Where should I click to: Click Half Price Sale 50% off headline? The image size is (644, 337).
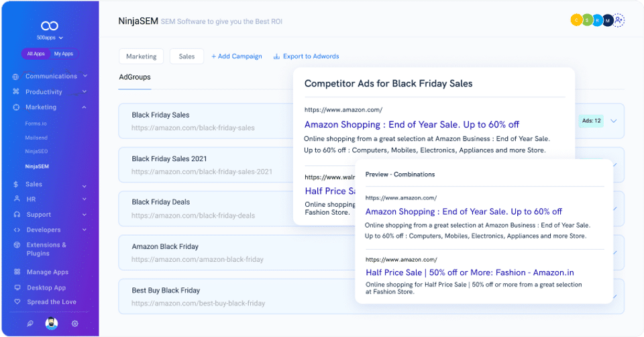tap(470, 273)
